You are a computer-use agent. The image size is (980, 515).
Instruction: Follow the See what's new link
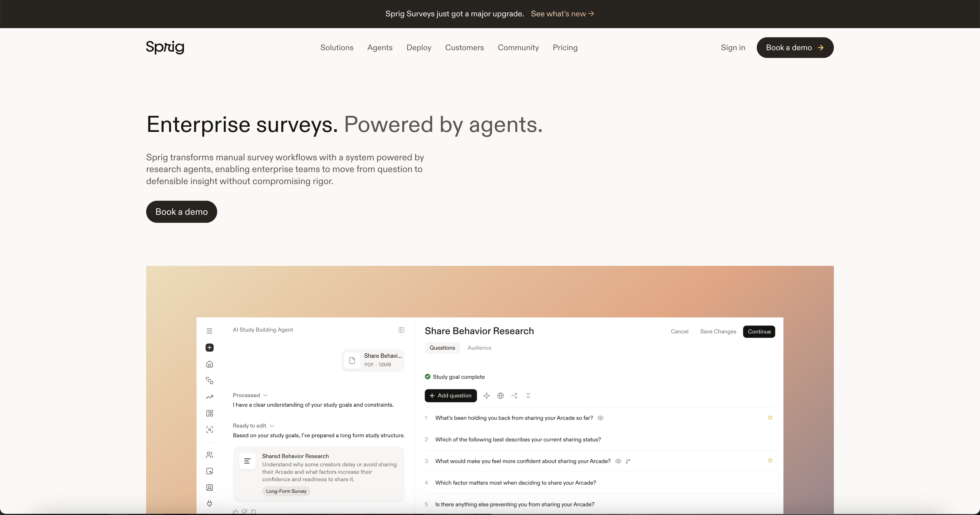tap(562, 14)
